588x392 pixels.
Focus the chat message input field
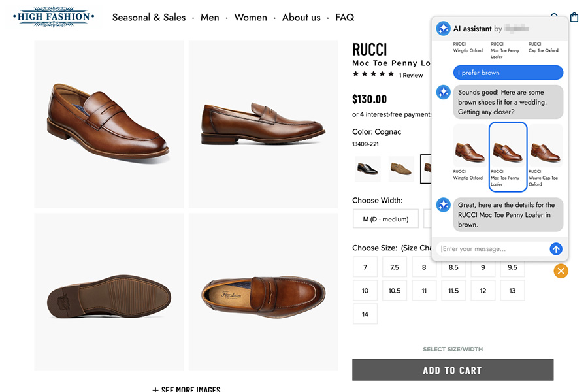[x=493, y=249]
